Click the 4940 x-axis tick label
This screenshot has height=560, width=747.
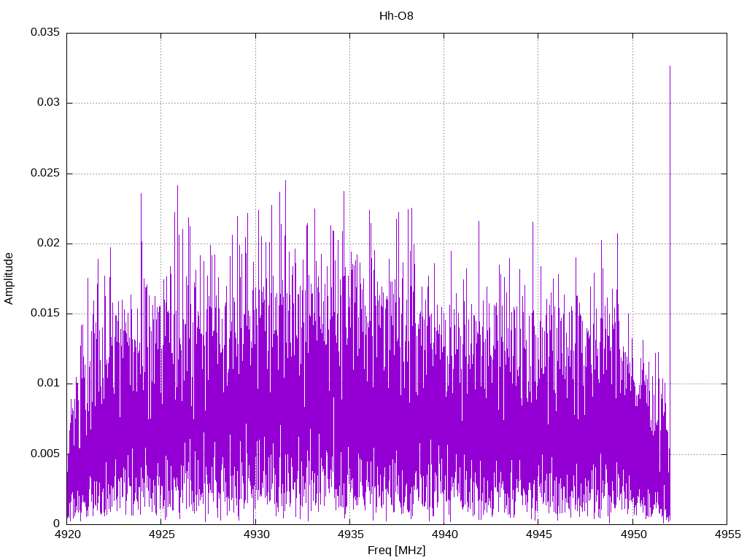(444, 535)
